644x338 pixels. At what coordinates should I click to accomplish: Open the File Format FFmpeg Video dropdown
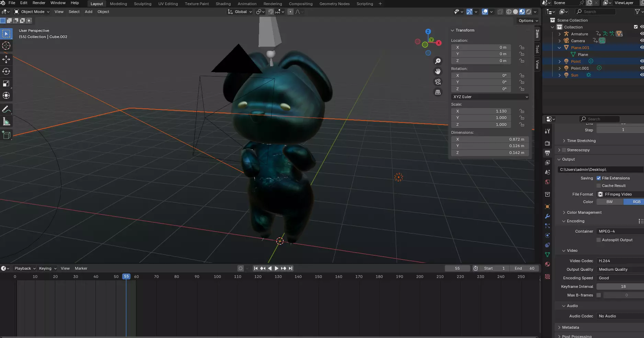620,194
